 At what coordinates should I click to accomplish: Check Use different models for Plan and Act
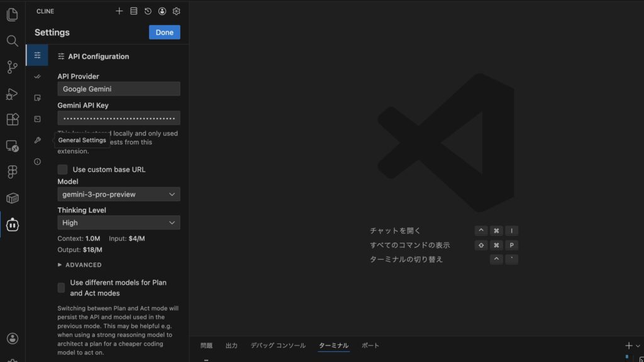(62, 288)
